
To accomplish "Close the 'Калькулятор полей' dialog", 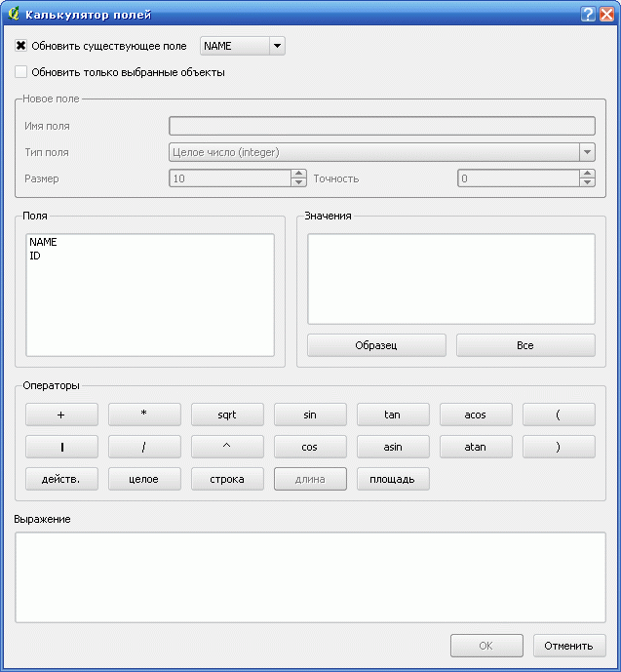I will tap(607, 15).
